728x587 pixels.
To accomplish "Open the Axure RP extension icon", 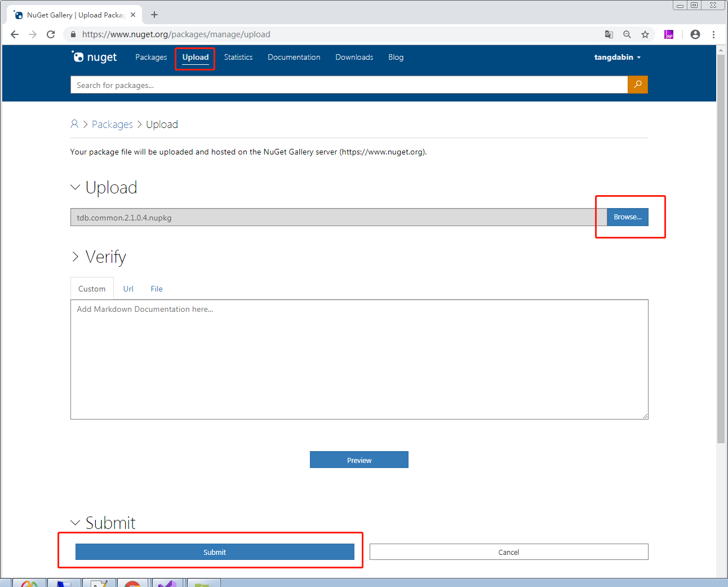I will [x=669, y=34].
